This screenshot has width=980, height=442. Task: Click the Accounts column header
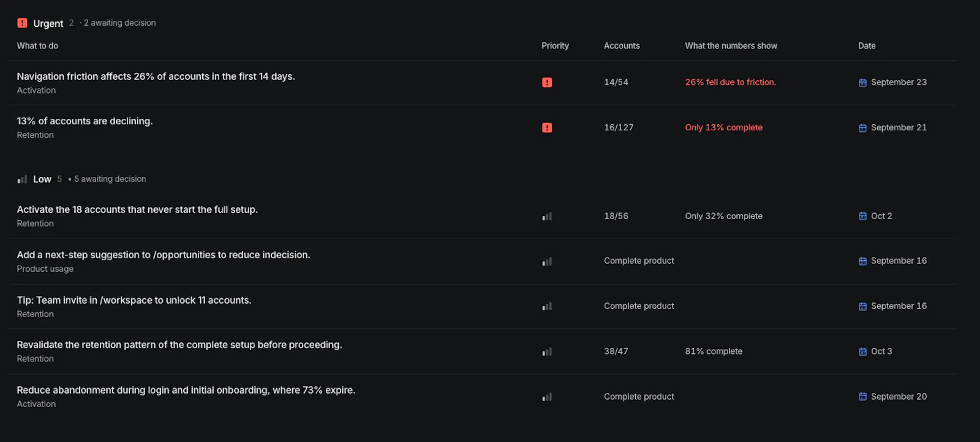(x=622, y=46)
